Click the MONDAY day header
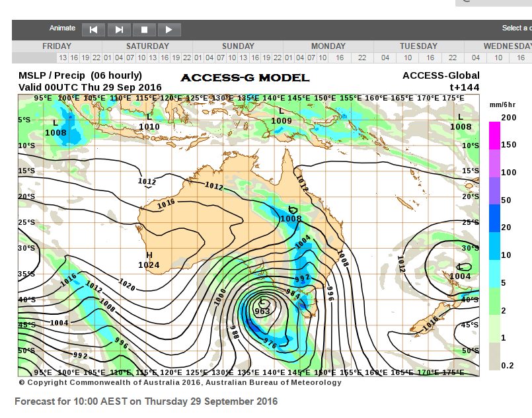532x418 pixels. coord(328,46)
